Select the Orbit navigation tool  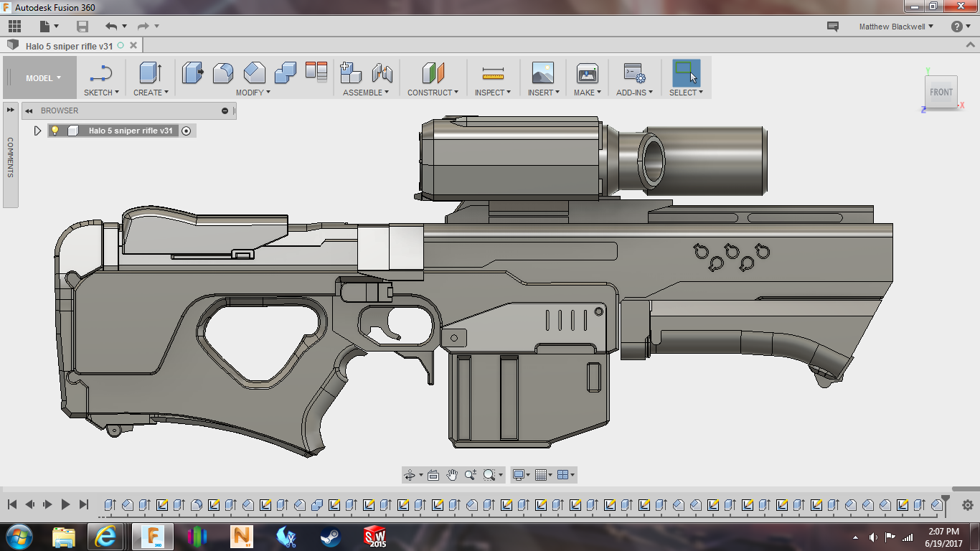410,475
